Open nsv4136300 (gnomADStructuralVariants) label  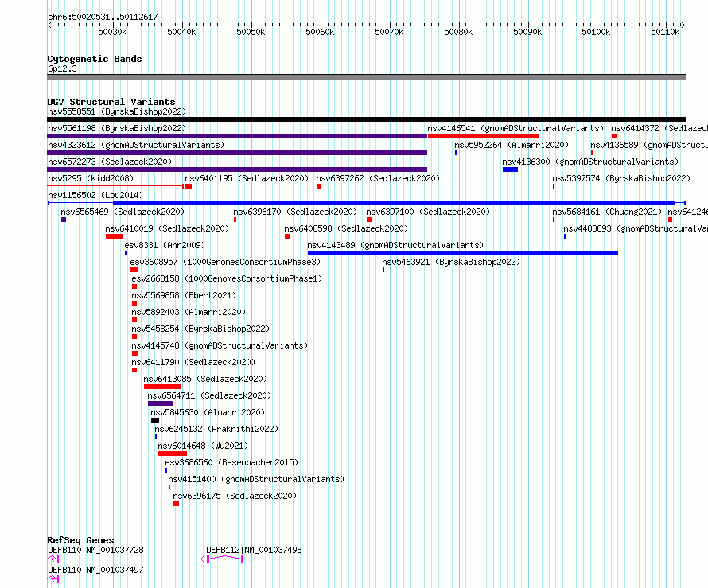590,162
